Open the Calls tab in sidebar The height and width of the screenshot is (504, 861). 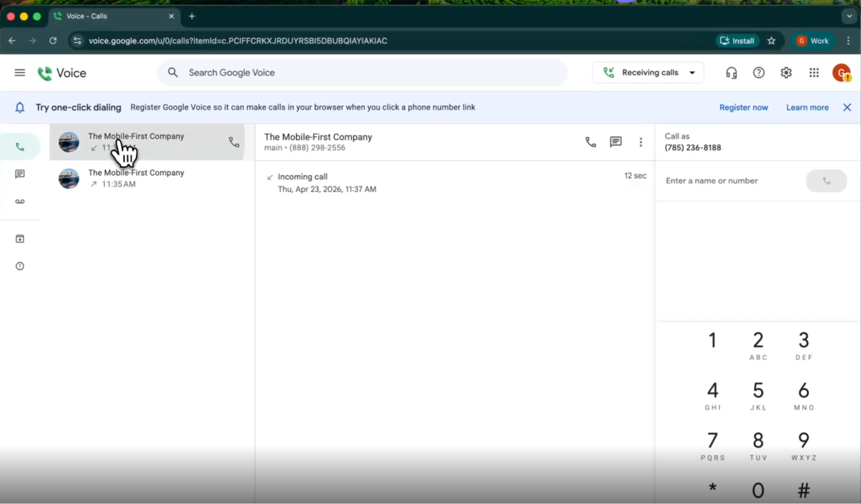click(20, 147)
